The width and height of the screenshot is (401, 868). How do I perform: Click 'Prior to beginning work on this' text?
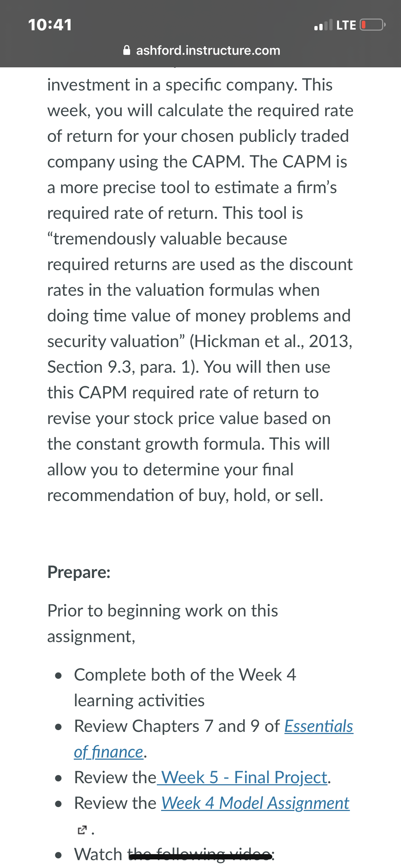[x=163, y=611]
